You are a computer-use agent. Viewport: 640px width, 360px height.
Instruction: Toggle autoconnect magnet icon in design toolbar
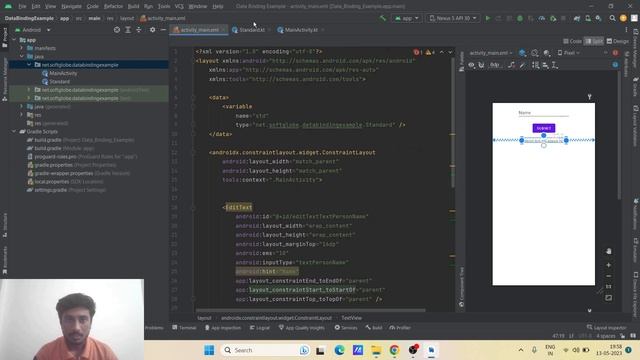(482, 65)
